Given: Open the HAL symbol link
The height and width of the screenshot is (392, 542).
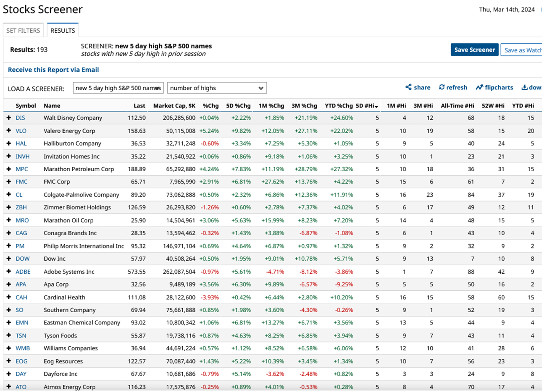Looking at the screenshot, I should [21, 144].
